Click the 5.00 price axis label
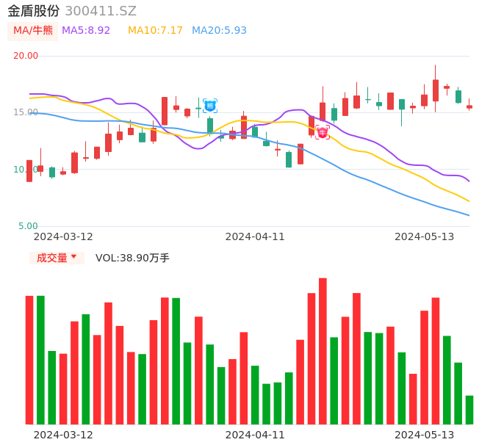 click(x=28, y=226)
